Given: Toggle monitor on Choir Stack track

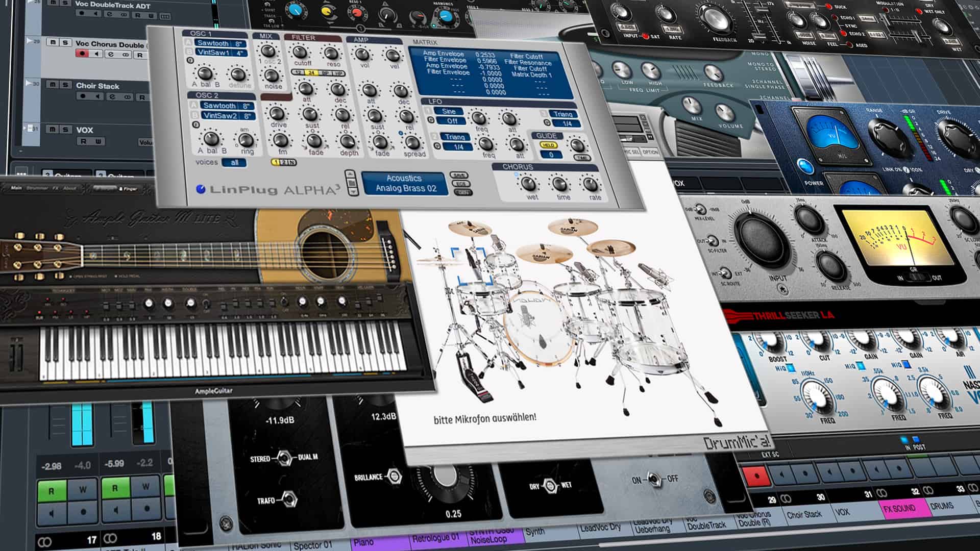Looking at the screenshot, I should (97, 96).
